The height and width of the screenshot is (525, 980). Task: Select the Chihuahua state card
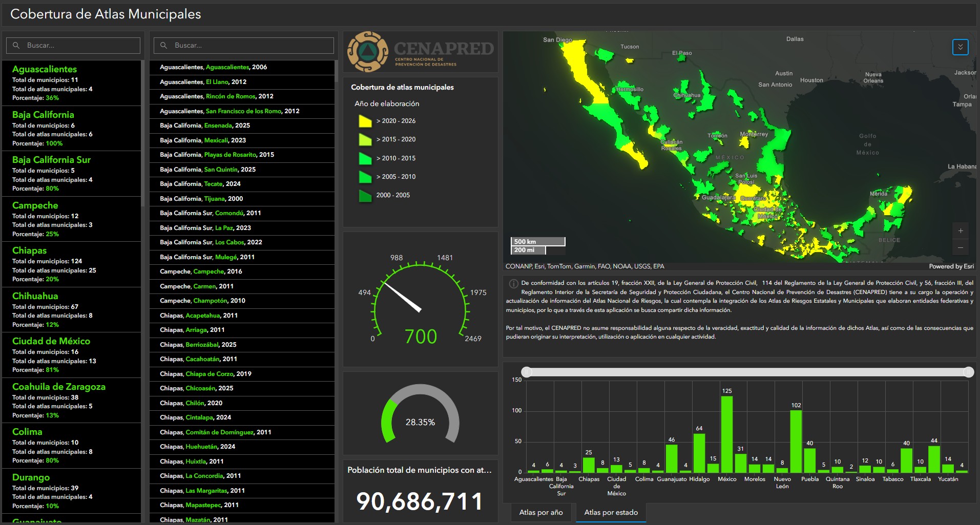(x=72, y=310)
